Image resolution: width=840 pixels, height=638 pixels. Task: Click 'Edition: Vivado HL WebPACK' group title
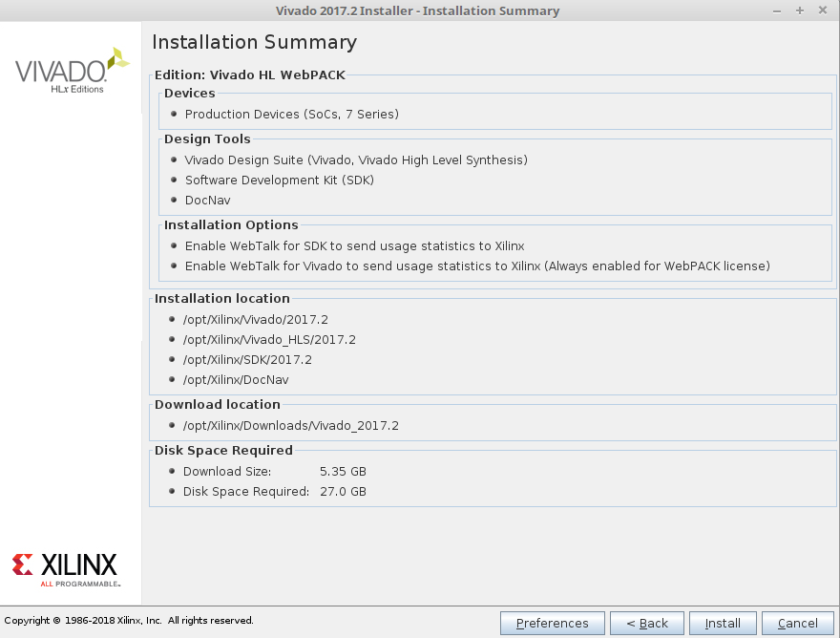click(x=250, y=75)
